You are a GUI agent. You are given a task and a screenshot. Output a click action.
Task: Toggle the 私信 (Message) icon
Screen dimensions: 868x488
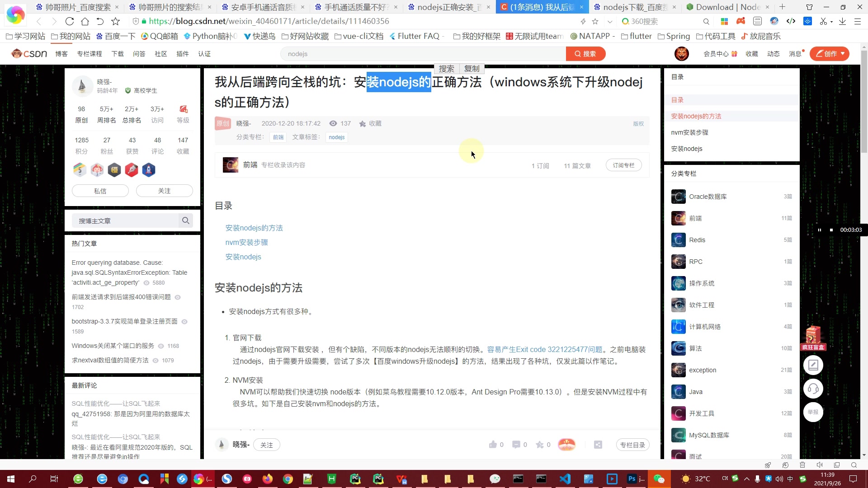100,191
